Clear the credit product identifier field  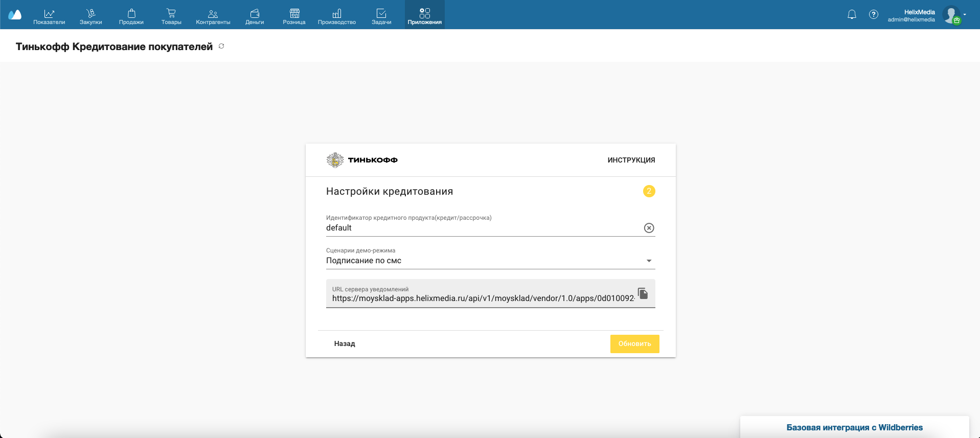[649, 228]
